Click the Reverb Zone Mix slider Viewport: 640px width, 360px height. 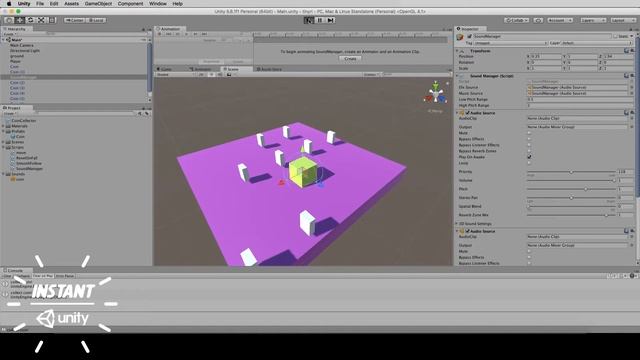click(571, 215)
